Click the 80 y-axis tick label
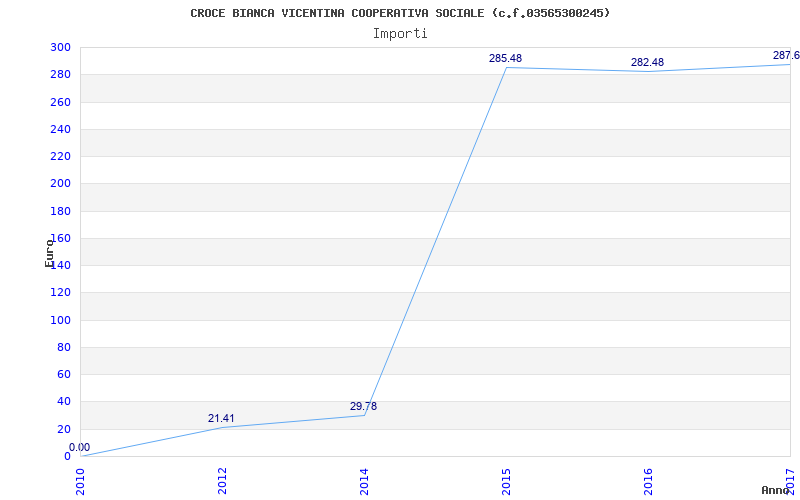 click(x=63, y=347)
